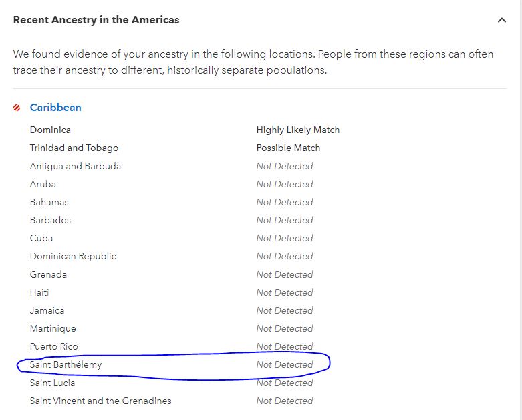Screen dimensions: 522x420
Task: Select Puerto Rico location
Action: [53, 346]
